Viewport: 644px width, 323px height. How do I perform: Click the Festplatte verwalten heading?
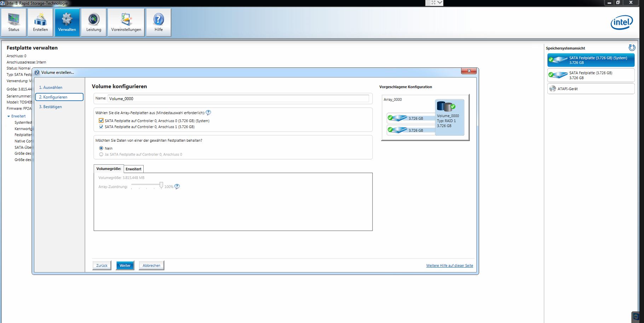(x=32, y=48)
